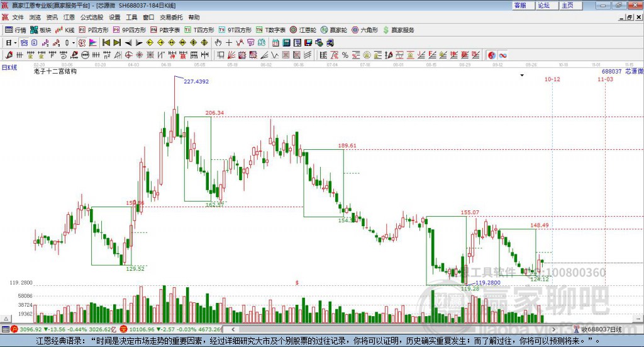The image size is (644, 347).
Task: Expand the candlestick style dropdown arrow
Action: coord(74,43)
